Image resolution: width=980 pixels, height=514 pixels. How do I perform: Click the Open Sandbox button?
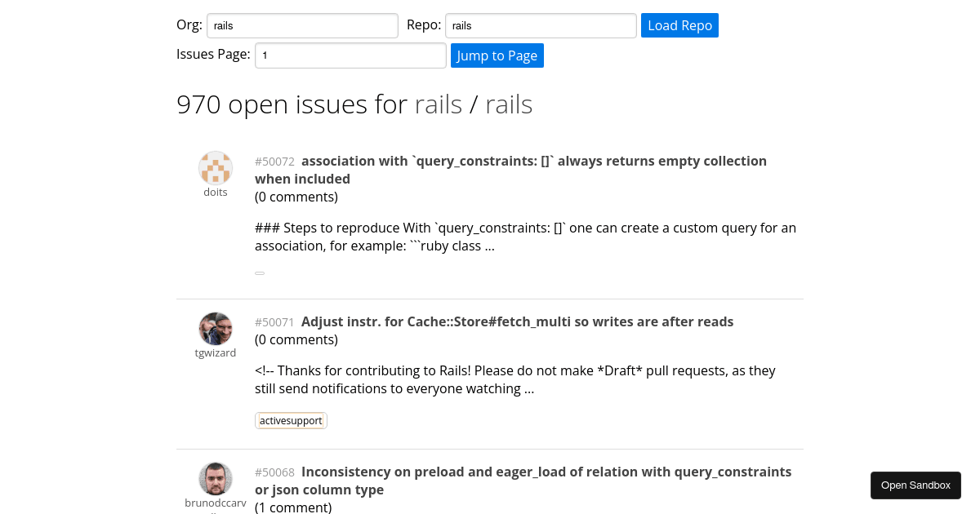tap(915, 485)
